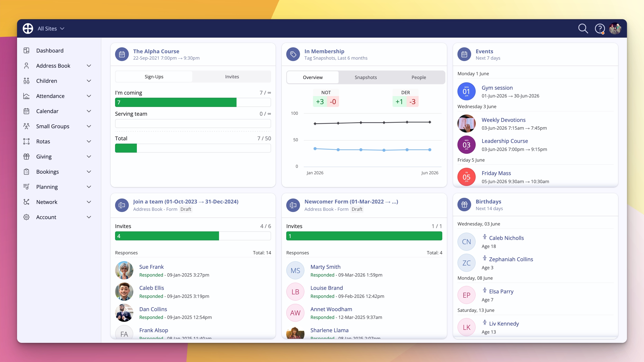Open the Join a team form link
The height and width of the screenshot is (362, 644).
(186, 202)
